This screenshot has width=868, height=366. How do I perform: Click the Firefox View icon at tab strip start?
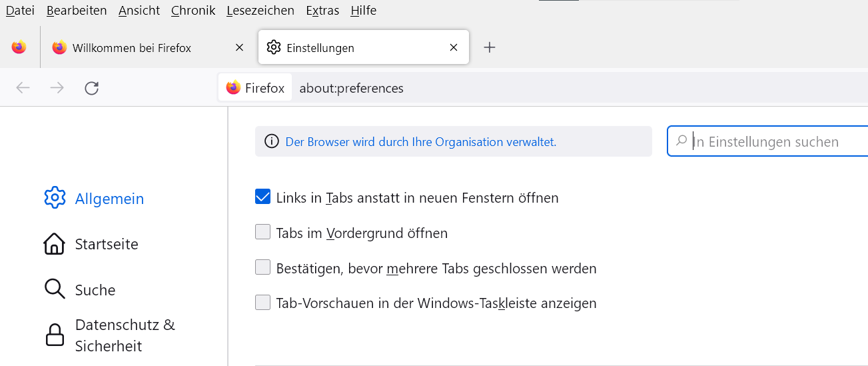(19, 47)
